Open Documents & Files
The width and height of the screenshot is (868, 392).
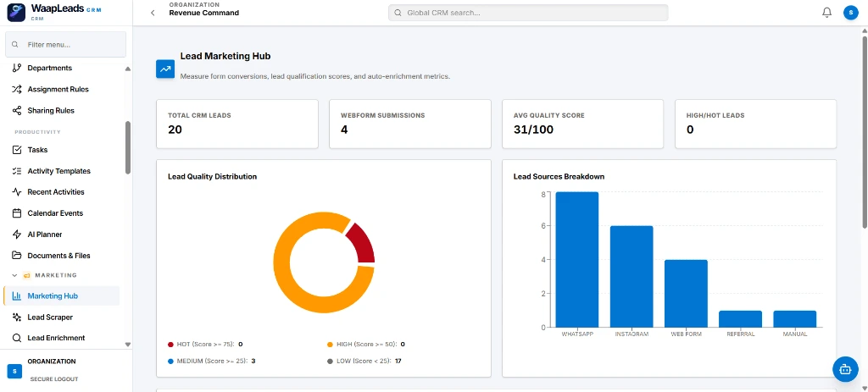(x=61, y=256)
